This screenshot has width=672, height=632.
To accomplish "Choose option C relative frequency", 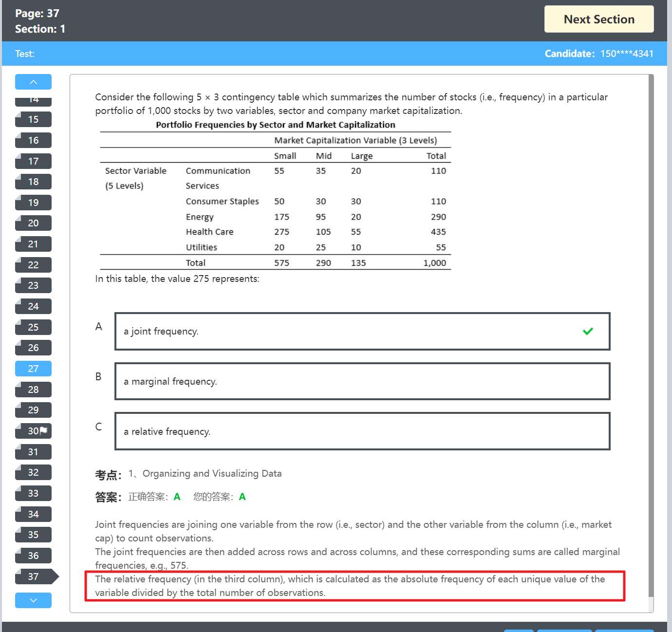I will coord(362,431).
